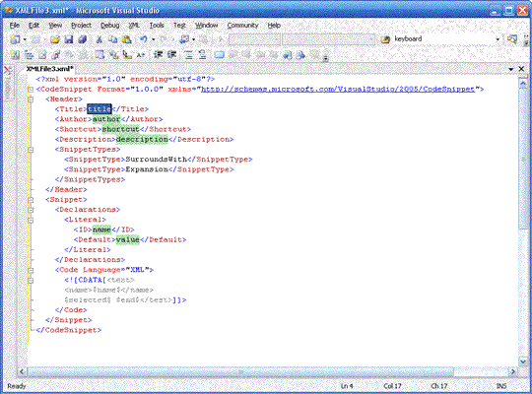Open the auto-hidden Toolbox side tab
532x394 pixels.
coord(8,83)
